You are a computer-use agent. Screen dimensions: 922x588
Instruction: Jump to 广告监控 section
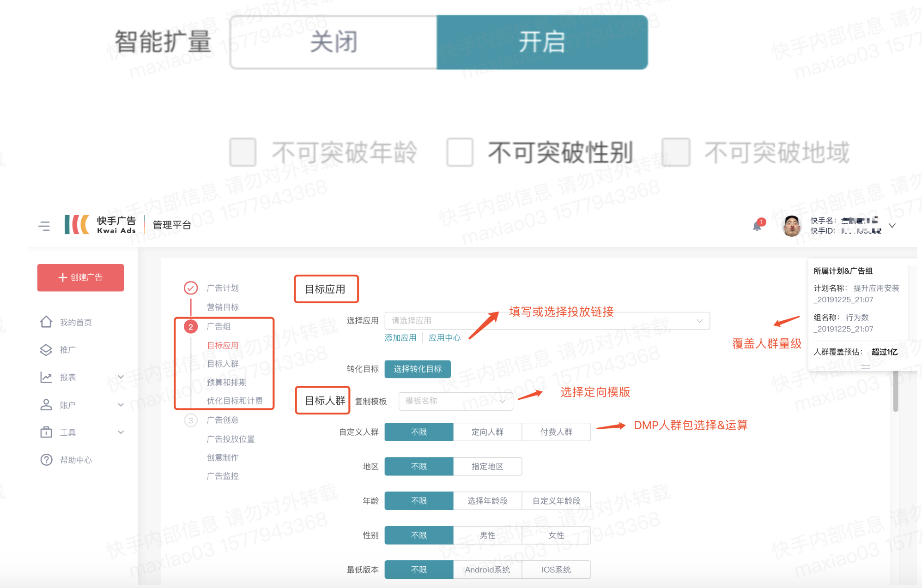click(223, 476)
